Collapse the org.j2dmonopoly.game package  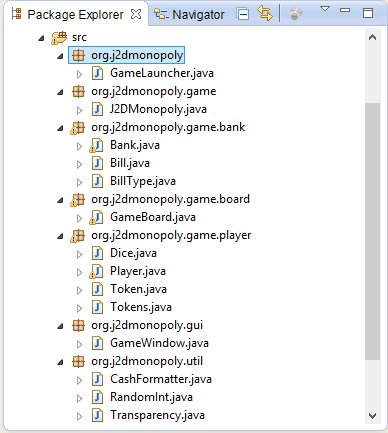click(x=60, y=92)
